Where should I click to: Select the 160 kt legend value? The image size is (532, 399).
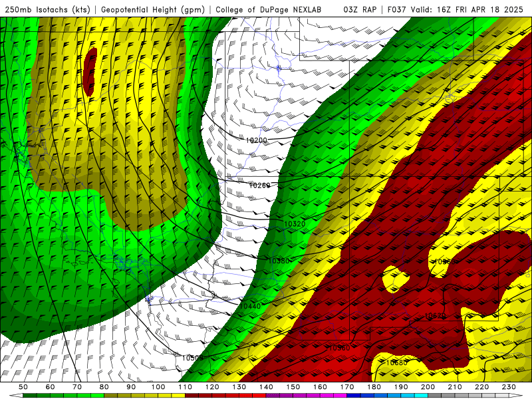pos(320,387)
